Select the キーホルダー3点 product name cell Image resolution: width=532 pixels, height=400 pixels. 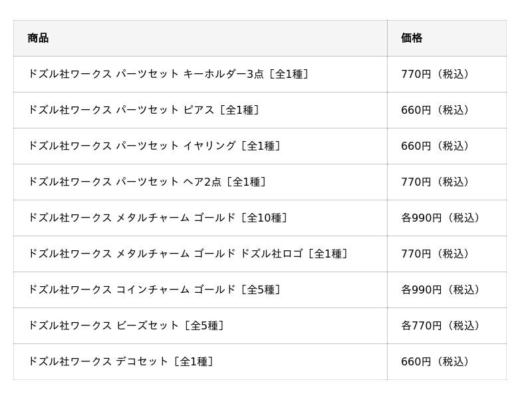(168, 74)
